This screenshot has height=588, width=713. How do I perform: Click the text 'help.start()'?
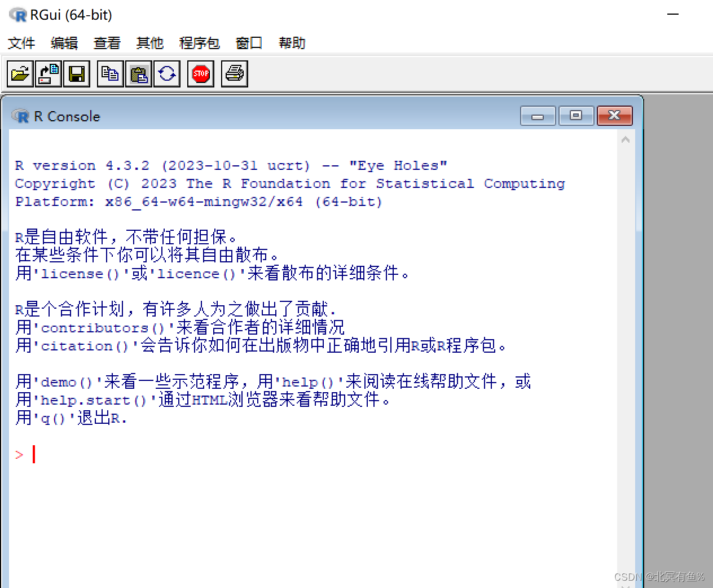point(95,401)
